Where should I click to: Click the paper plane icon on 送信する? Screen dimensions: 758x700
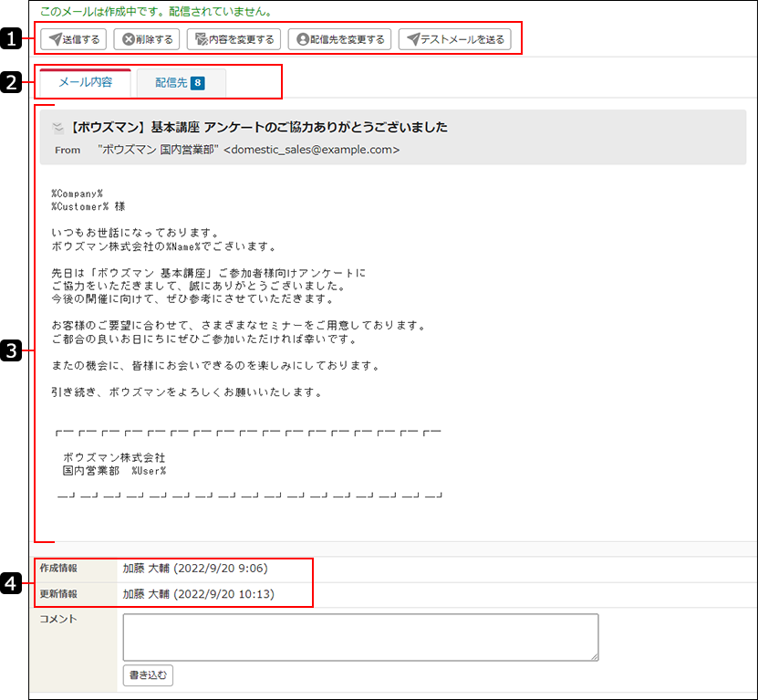coord(55,39)
